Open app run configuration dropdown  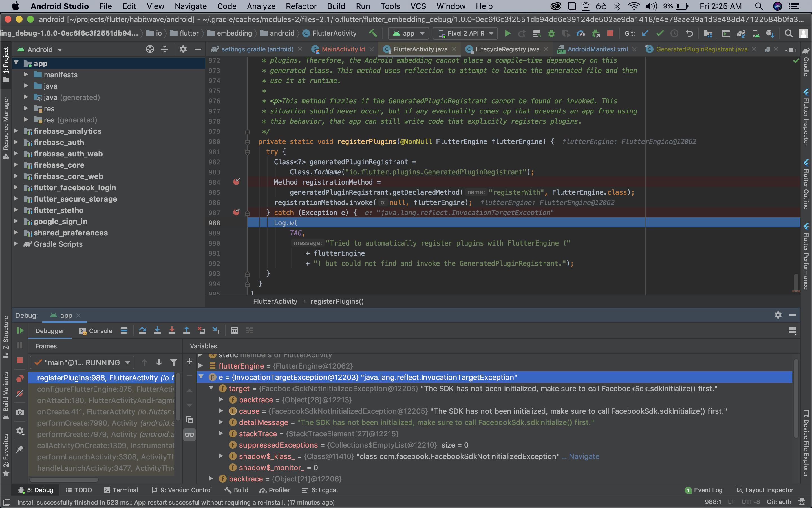(x=408, y=33)
